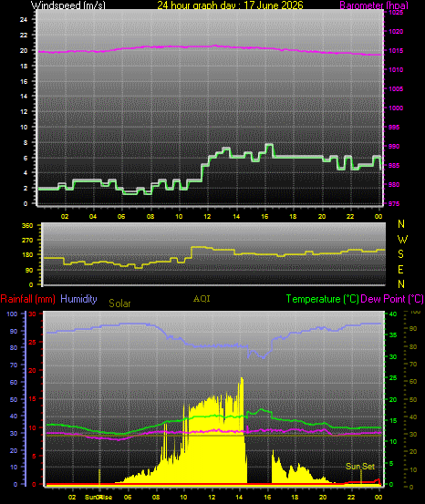Click the Sun Set marker label
425x504 pixels.
[x=360, y=467]
